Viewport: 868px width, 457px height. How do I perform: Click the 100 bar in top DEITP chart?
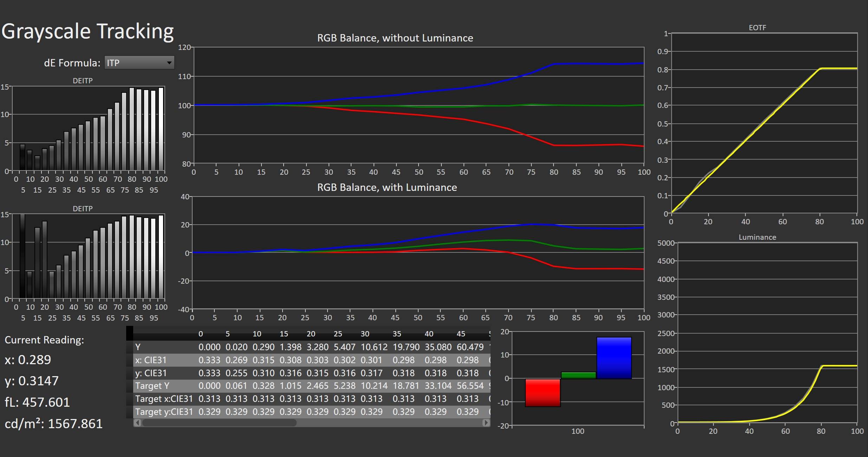point(161,129)
